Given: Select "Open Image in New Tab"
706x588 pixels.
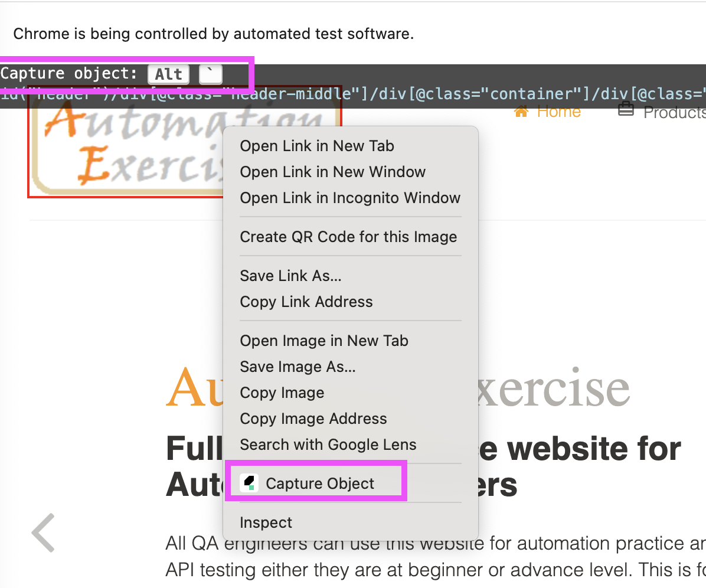Looking at the screenshot, I should tap(324, 341).
